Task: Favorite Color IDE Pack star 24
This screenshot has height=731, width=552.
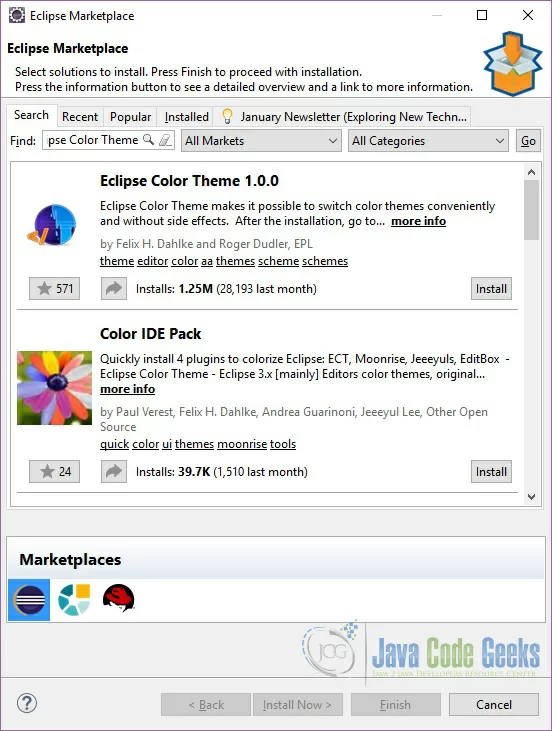Action: [x=55, y=471]
